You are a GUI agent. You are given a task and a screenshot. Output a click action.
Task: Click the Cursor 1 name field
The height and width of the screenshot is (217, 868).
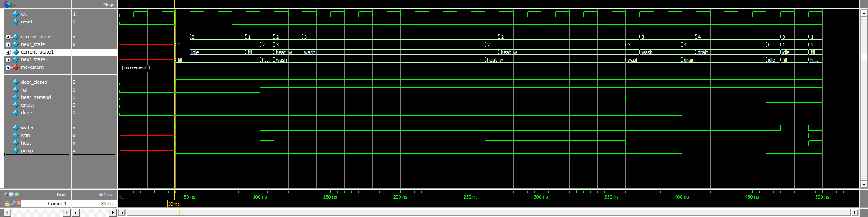click(x=46, y=204)
